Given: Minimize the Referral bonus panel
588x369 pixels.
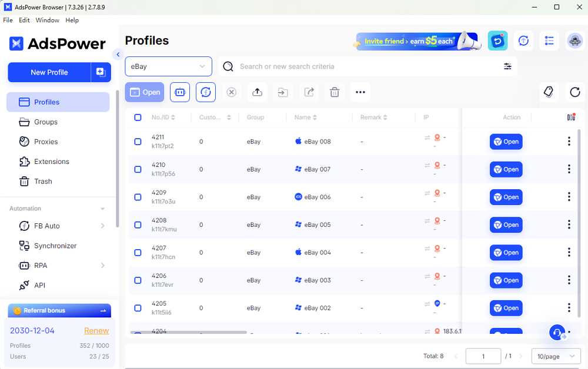Looking at the screenshot, I should tap(103, 311).
